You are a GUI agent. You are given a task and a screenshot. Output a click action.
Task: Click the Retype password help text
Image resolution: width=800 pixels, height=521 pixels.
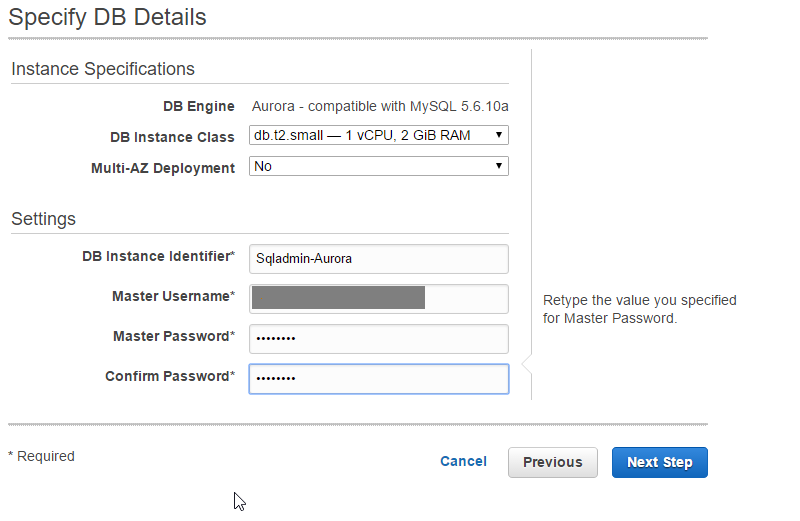639,309
